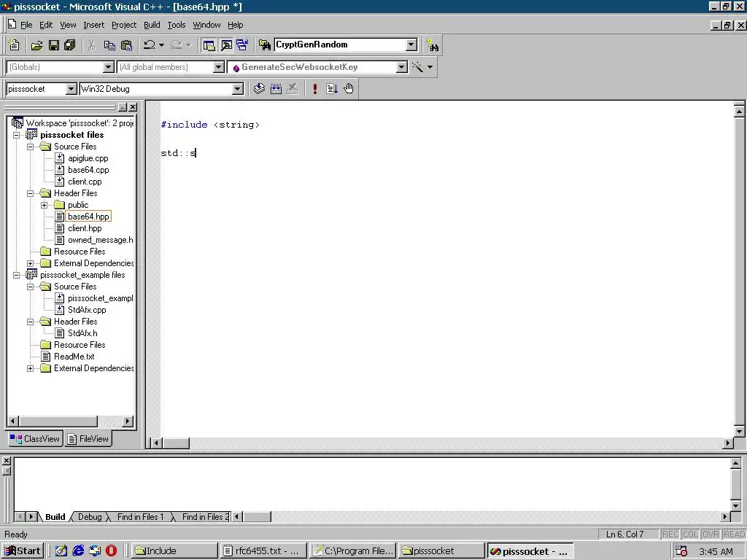
Task: Open the Win32 Debug configuration dropdown
Action: tap(238, 89)
